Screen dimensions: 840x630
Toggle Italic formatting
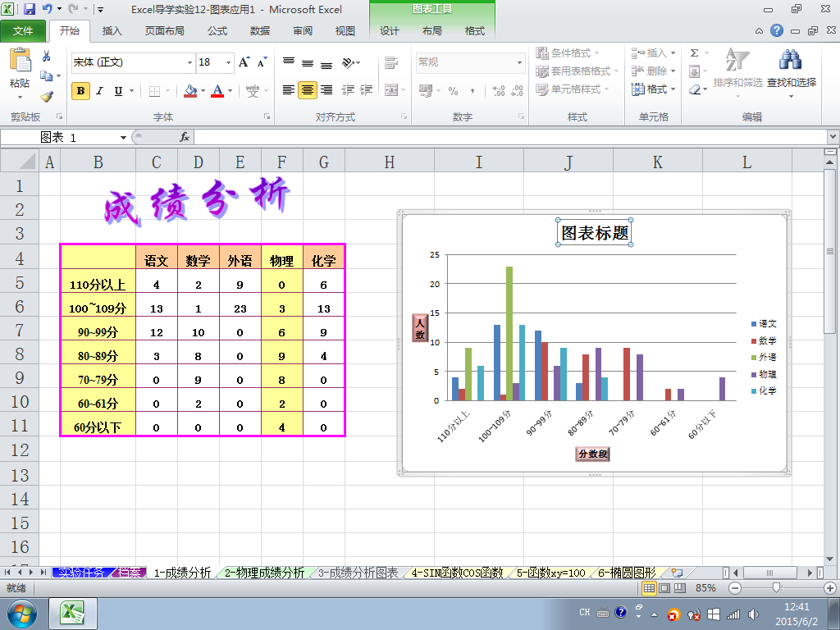pos(99,91)
